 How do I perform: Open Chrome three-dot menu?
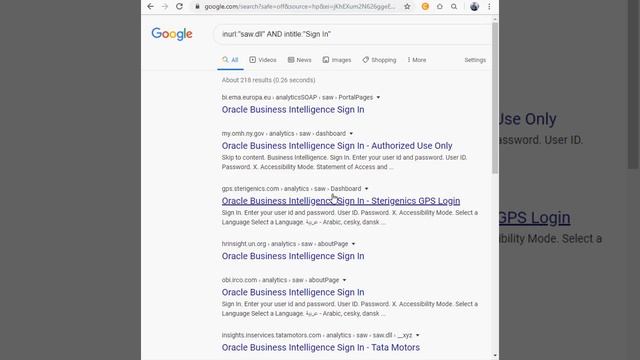pos(489,7)
